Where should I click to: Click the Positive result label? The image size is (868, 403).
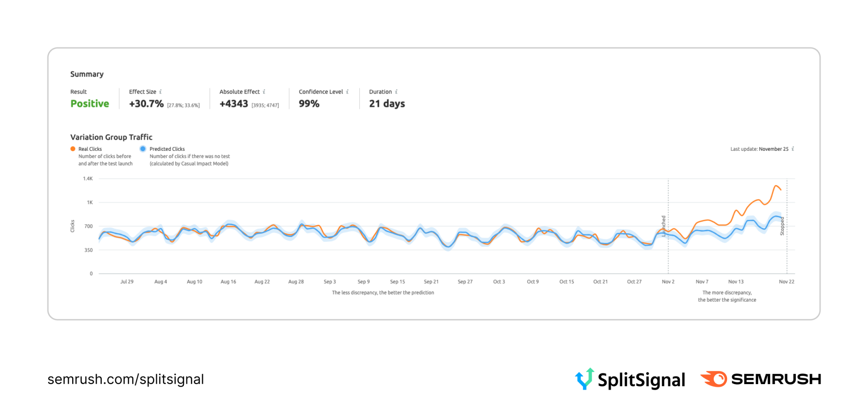[x=90, y=104]
